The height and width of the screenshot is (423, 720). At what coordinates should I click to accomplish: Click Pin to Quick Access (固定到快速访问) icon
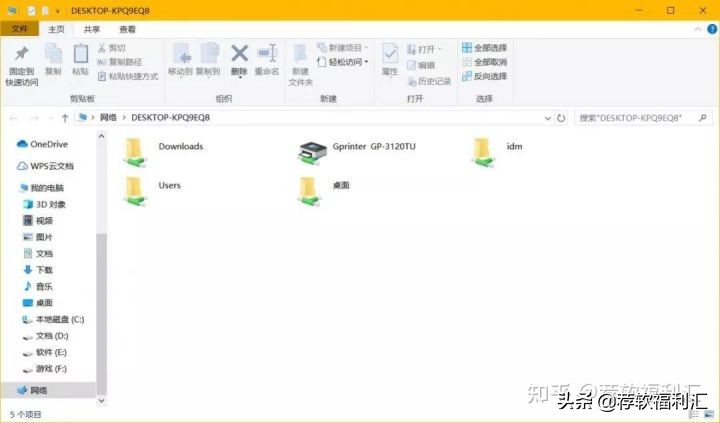click(x=22, y=54)
